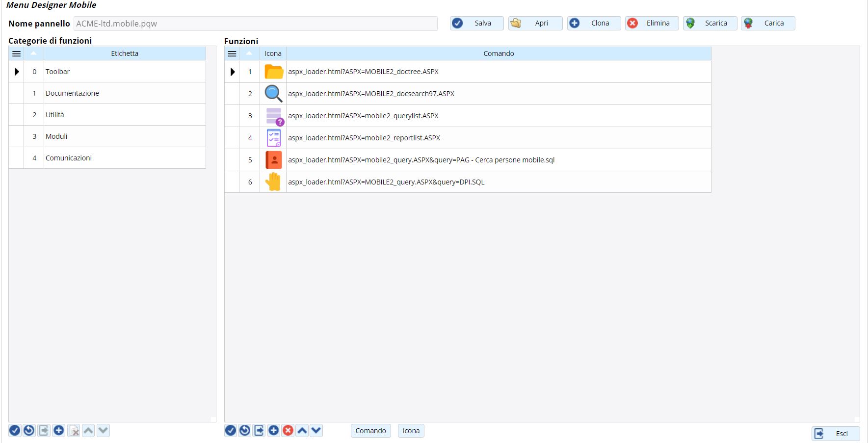This screenshot has width=868, height=443.
Task: Click the red delete icon under Funzioni
Action: point(288,431)
